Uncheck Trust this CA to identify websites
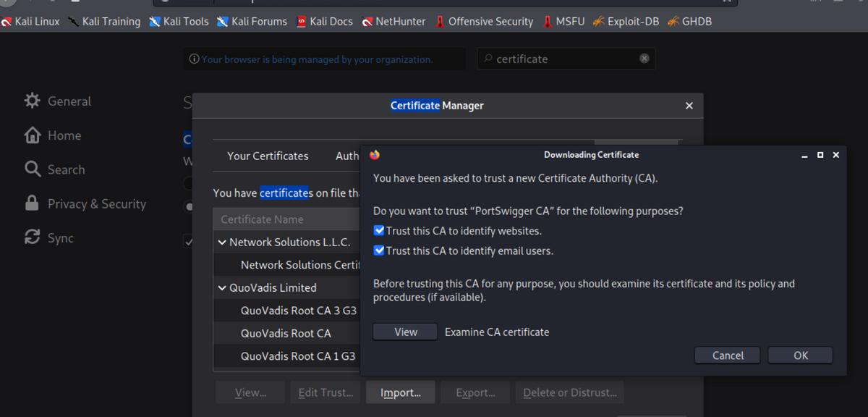This screenshot has height=417, width=868. pos(379,231)
